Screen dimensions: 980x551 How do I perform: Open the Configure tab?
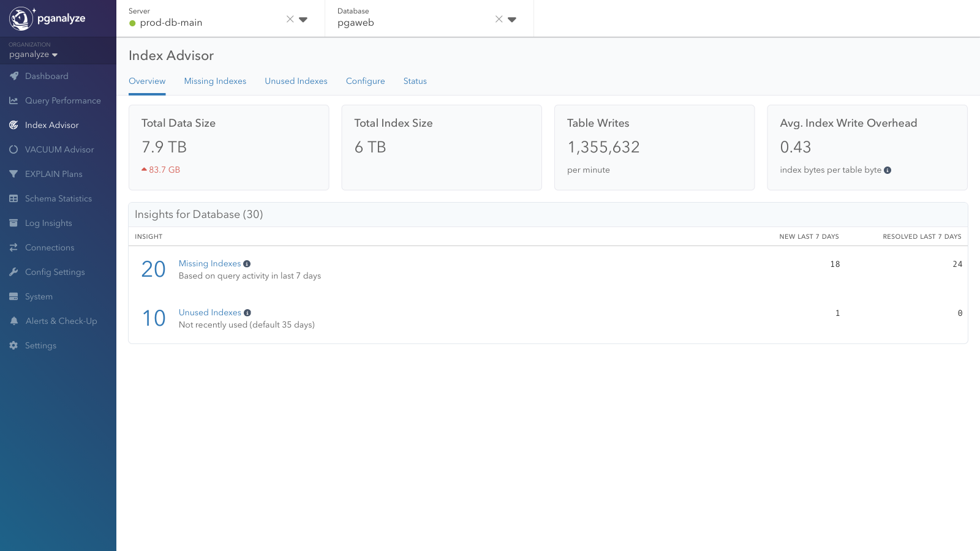click(365, 81)
